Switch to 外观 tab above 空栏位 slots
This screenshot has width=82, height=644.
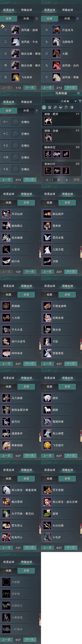tap(26, 110)
